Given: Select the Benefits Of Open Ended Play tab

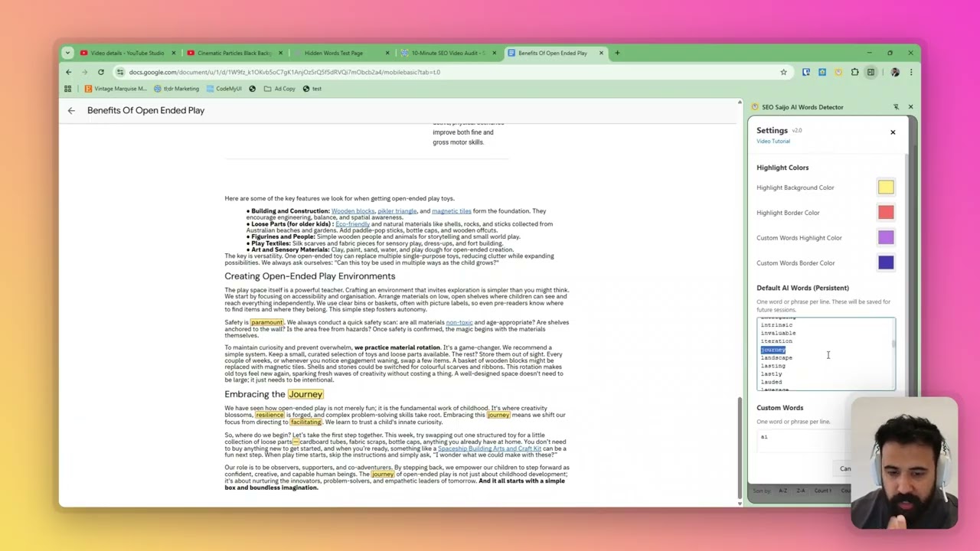Looking at the screenshot, I should pyautogui.click(x=553, y=53).
